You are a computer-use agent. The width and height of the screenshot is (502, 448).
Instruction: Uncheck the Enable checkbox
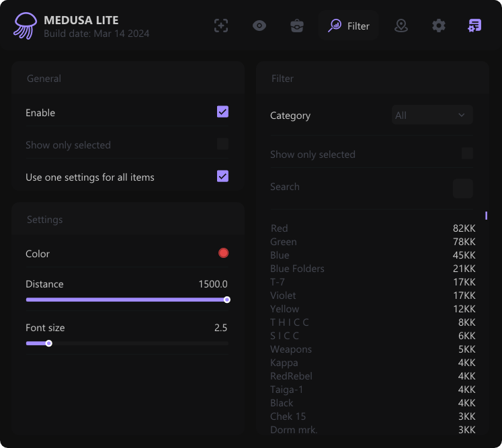pyautogui.click(x=222, y=112)
